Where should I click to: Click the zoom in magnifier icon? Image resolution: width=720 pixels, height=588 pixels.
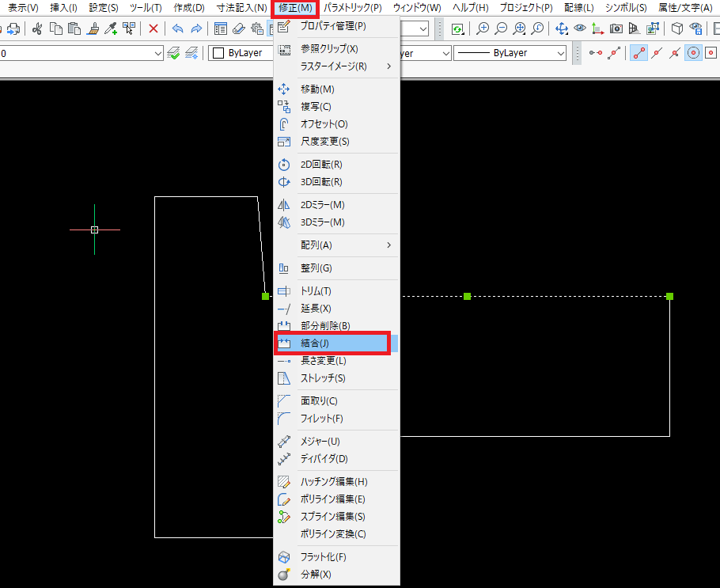click(482, 29)
